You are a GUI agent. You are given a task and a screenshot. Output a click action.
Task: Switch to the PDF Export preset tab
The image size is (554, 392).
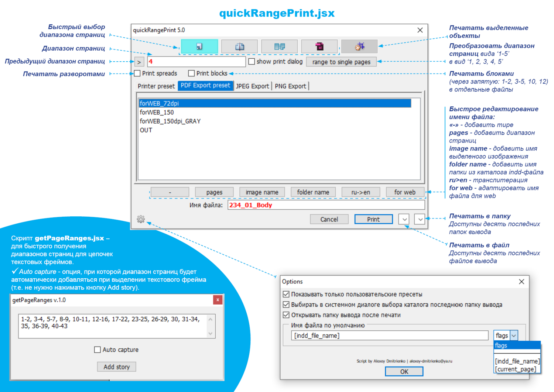[x=205, y=86]
